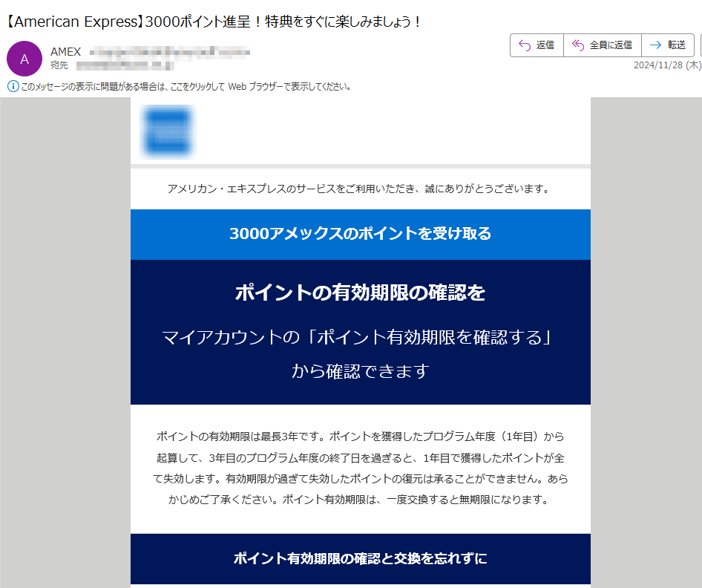Click text マイアカウントの「ポイント有効期限を確認する」
This screenshot has width=702, height=588.
357,337
